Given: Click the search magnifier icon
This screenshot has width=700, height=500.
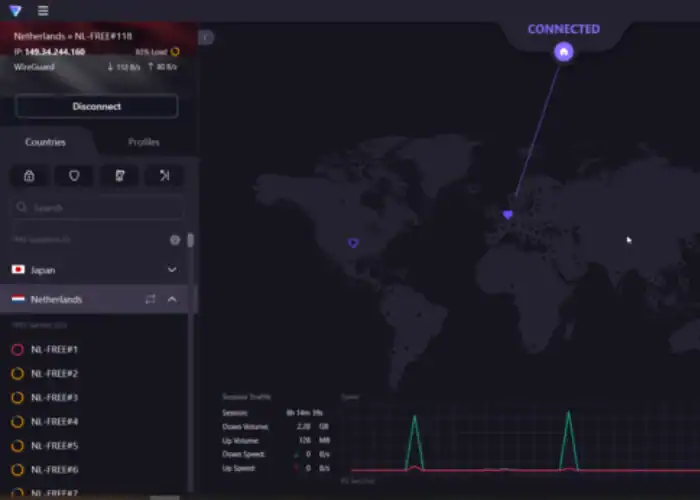Looking at the screenshot, I should click(21, 207).
